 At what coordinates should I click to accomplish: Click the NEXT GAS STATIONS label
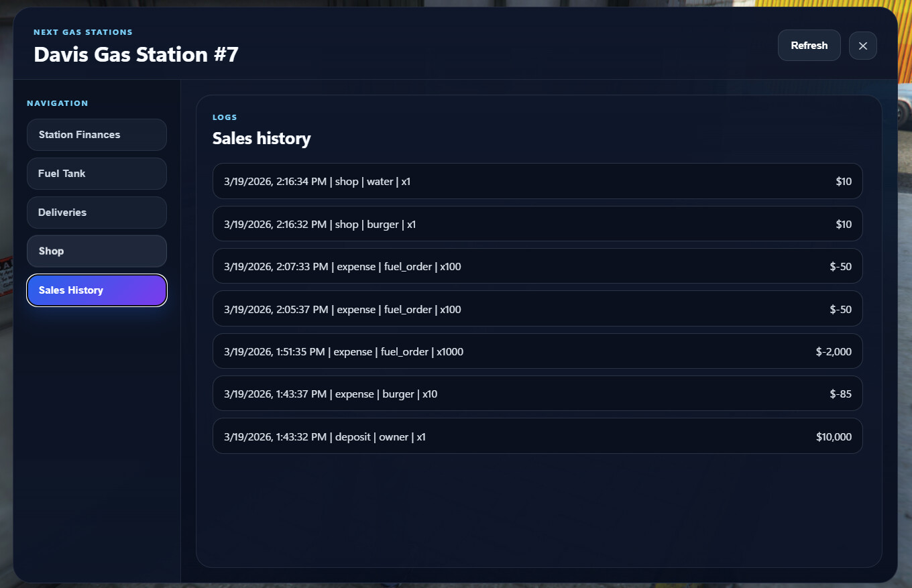point(83,32)
